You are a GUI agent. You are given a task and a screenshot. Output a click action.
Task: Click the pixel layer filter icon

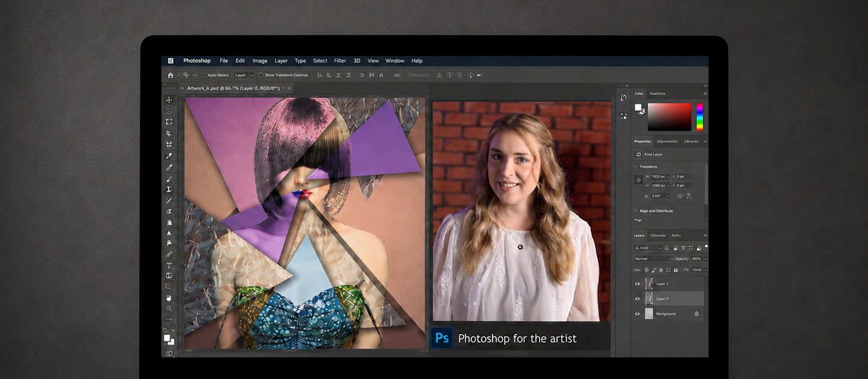tap(667, 248)
